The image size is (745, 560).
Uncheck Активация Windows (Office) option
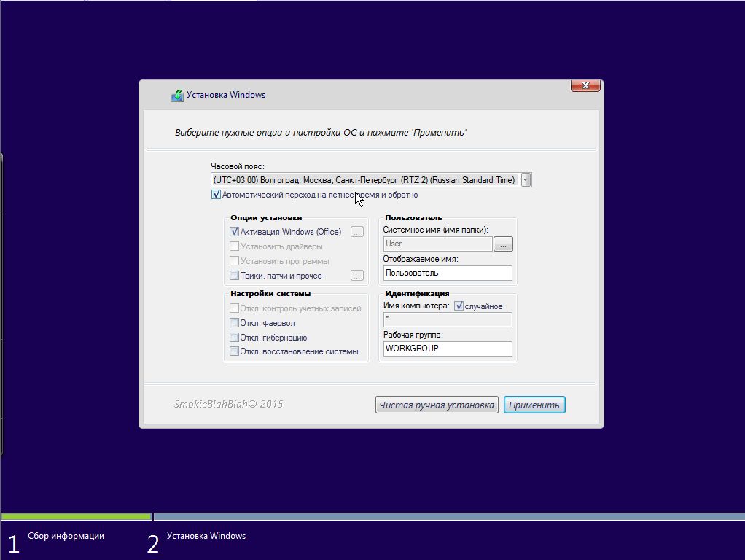234,232
